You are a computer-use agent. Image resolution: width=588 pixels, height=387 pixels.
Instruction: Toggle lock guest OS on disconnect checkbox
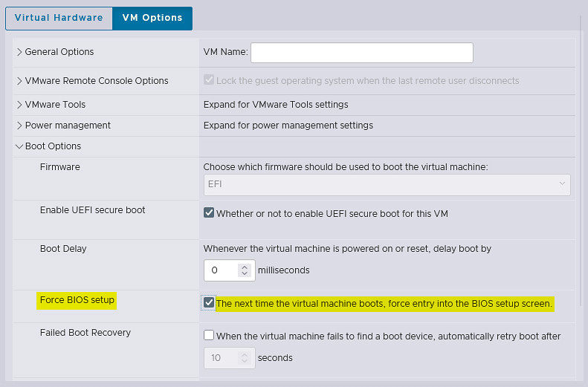[209, 79]
